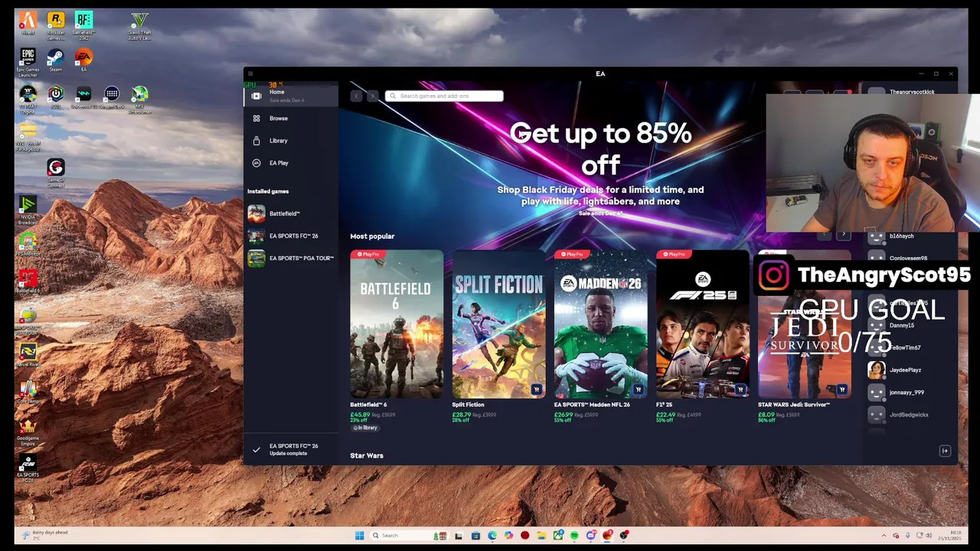Open the F1 25 game cover
The image size is (980, 551).
click(702, 324)
